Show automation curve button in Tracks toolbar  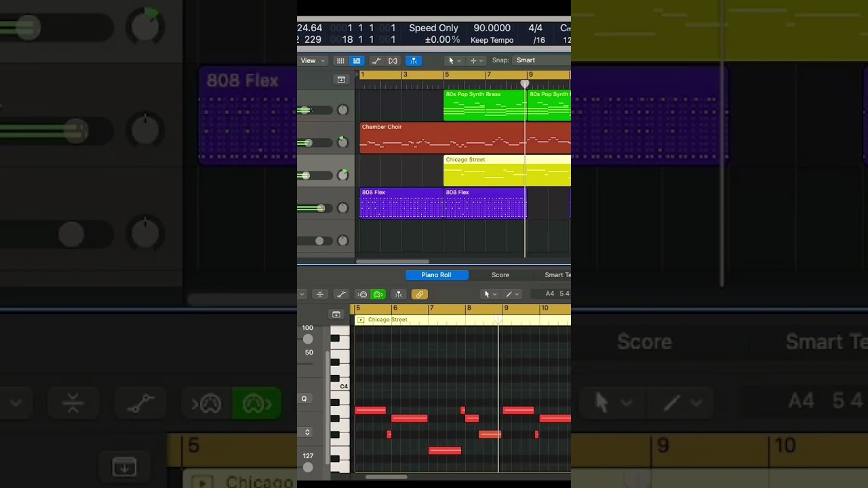(376, 61)
